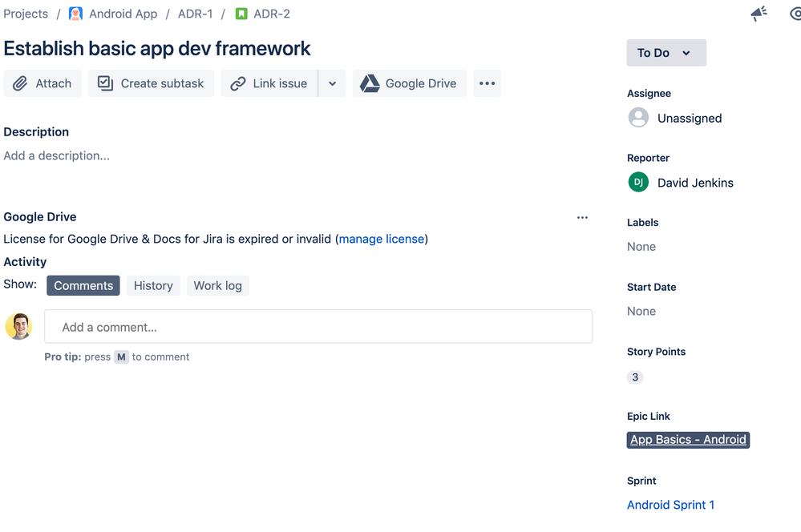The width and height of the screenshot is (801, 532).
Task: Click the DJ reporter avatar
Action: coord(638,182)
